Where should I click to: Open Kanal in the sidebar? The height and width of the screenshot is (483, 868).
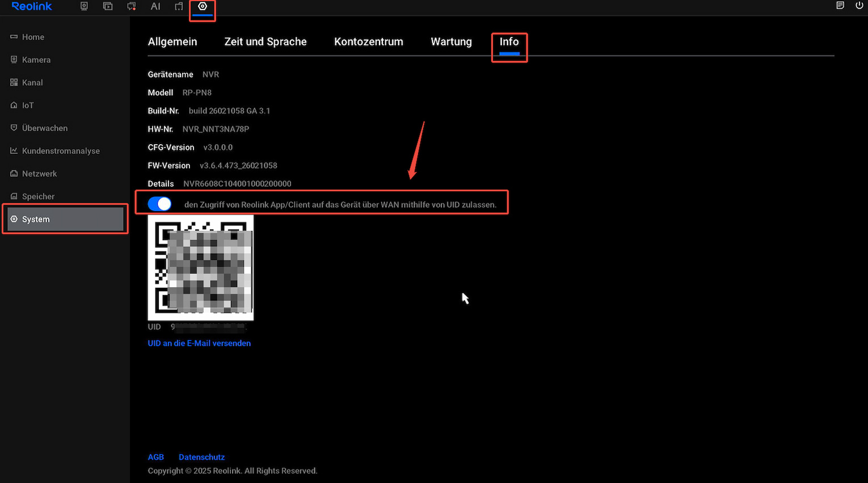point(32,82)
